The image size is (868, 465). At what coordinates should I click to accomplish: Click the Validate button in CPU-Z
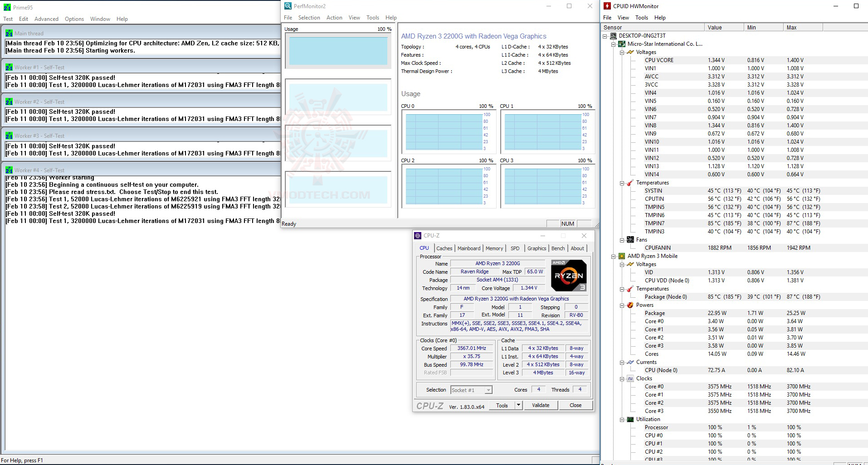[541, 405]
